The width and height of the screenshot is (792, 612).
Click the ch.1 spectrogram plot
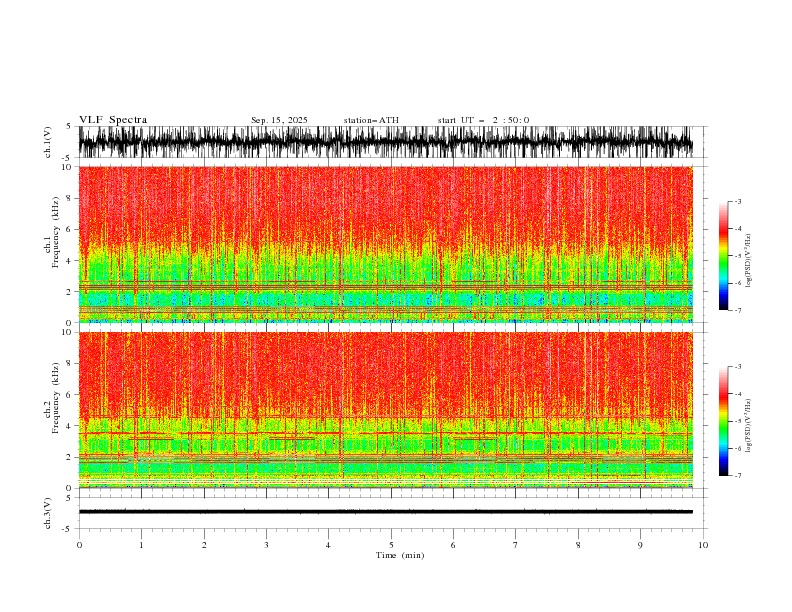[386, 244]
